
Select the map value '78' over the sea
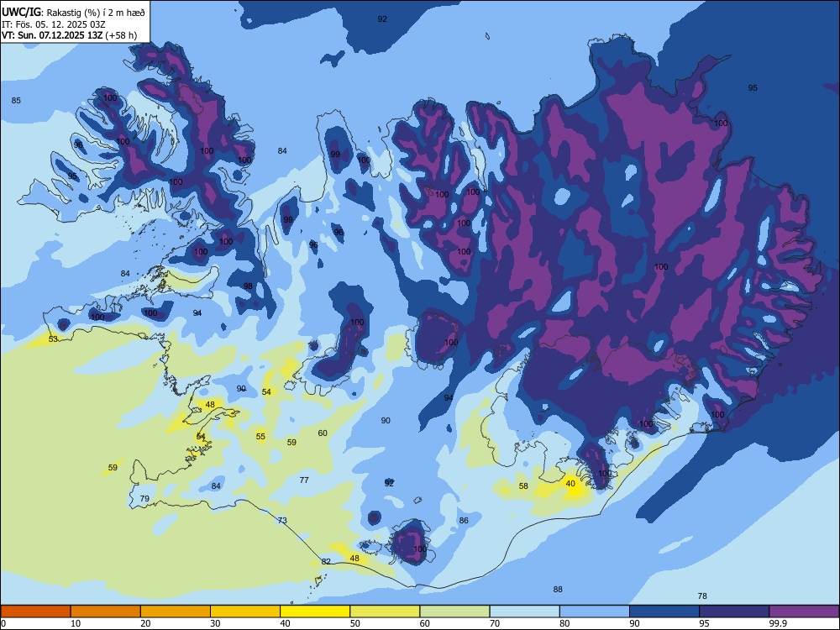(702, 596)
